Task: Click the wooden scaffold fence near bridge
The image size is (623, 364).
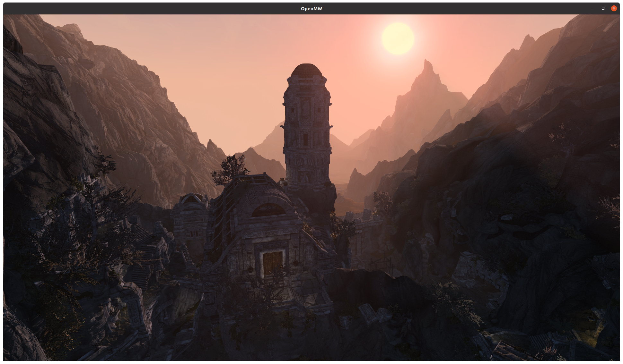Action: [381, 263]
